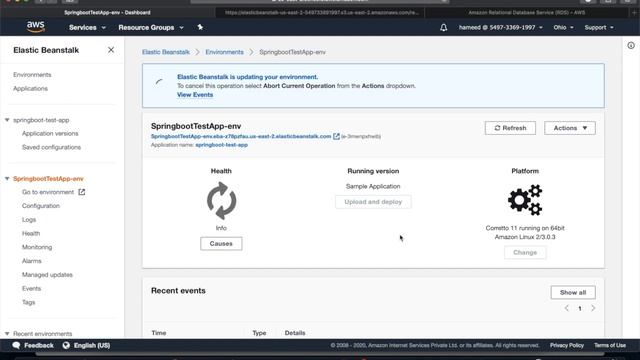Viewport: 640px width, 360px height.
Task: Click Show all recent events
Action: [573, 293]
